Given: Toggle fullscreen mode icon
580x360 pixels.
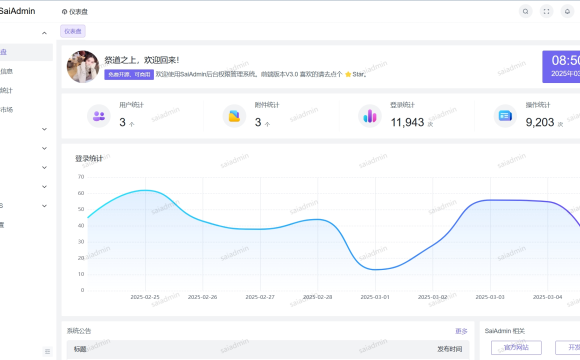Looking at the screenshot, I should [546, 11].
